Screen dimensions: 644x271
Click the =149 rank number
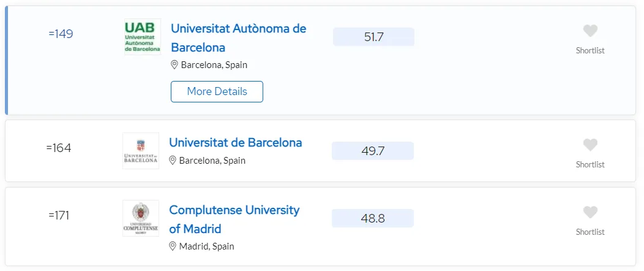(61, 34)
